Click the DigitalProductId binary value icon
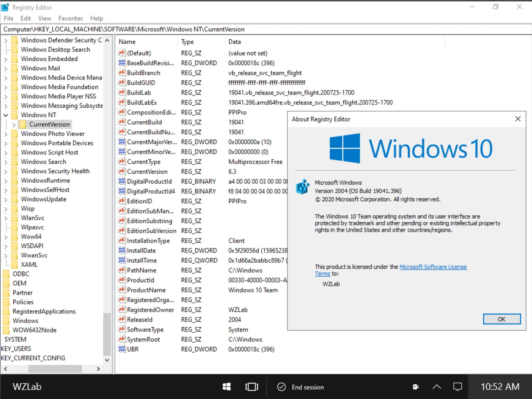 [x=122, y=181]
